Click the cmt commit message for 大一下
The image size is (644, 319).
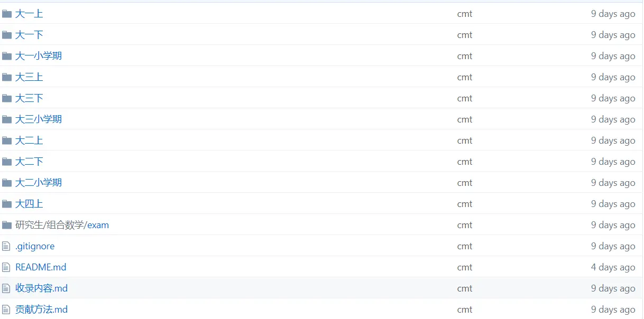click(x=465, y=35)
